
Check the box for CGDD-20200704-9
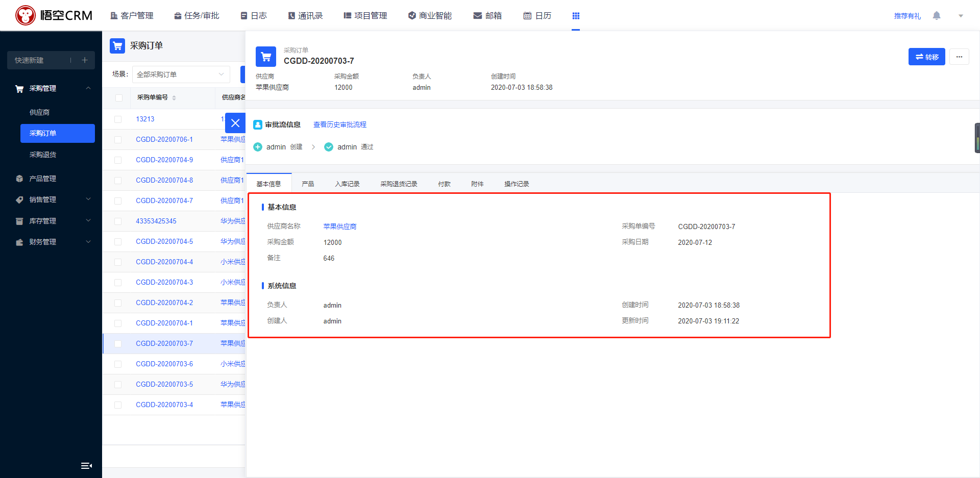tap(118, 160)
